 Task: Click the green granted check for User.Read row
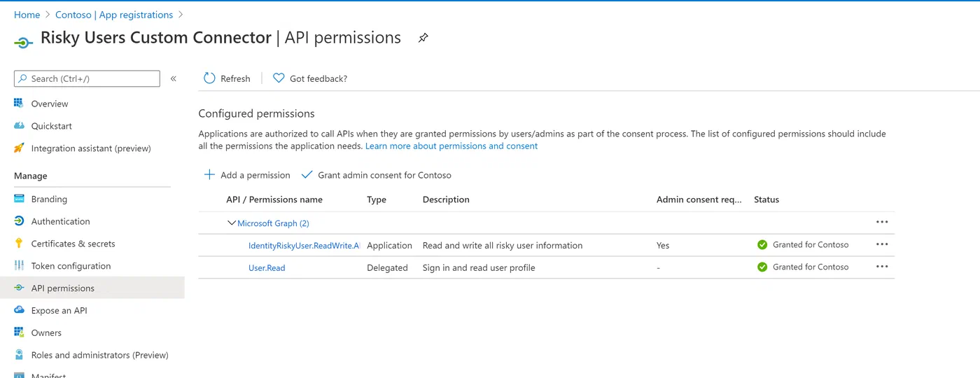(762, 267)
